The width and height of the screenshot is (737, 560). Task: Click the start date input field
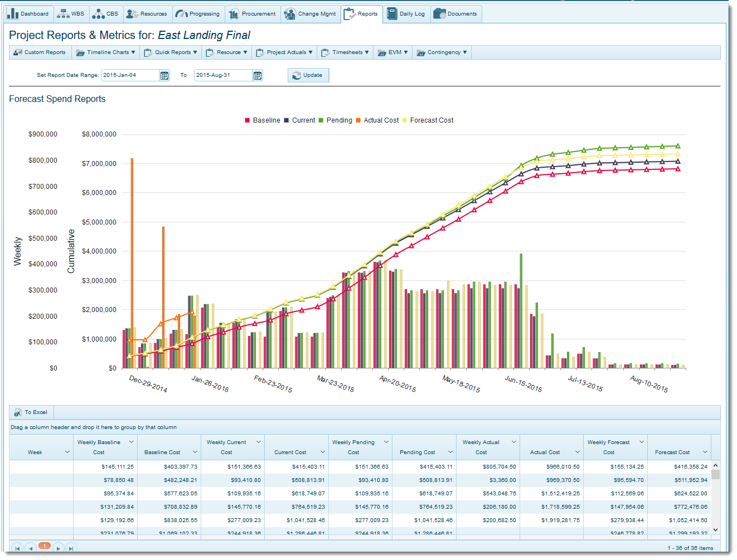coord(130,75)
